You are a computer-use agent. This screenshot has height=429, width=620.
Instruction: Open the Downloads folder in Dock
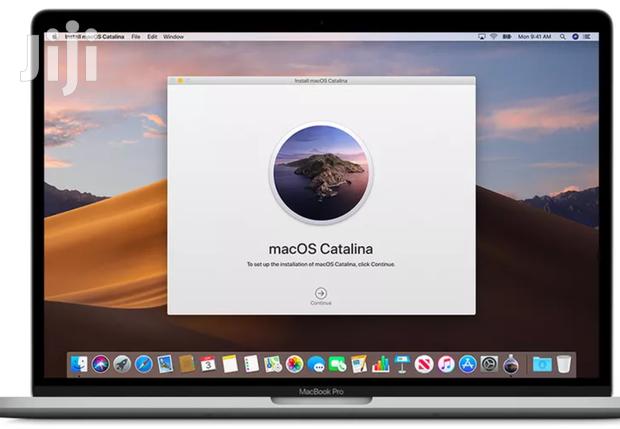click(542, 364)
